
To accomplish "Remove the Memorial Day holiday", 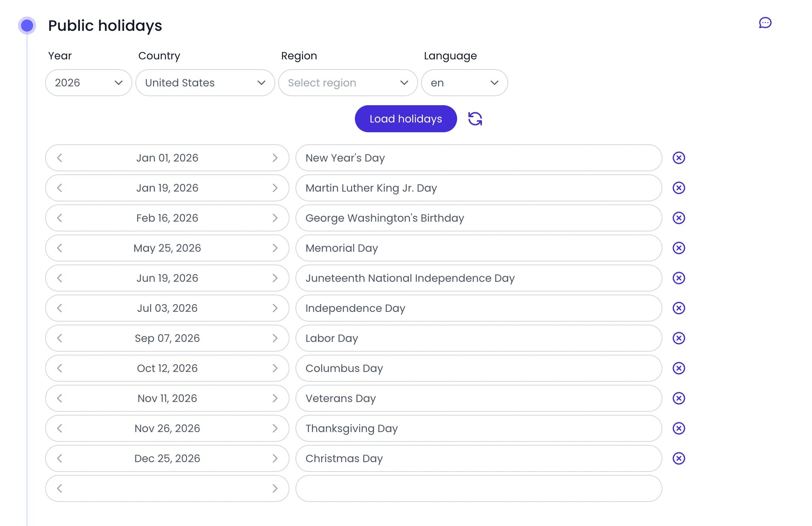I will 679,248.
